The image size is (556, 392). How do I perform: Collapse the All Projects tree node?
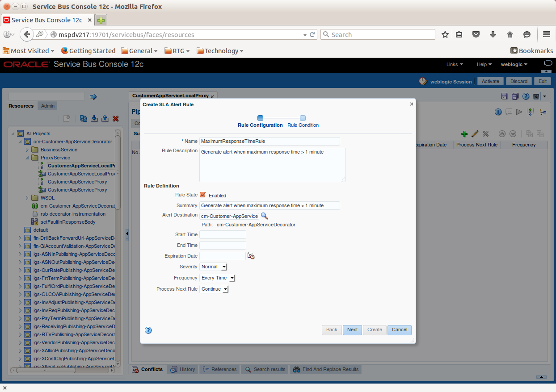[13, 133]
